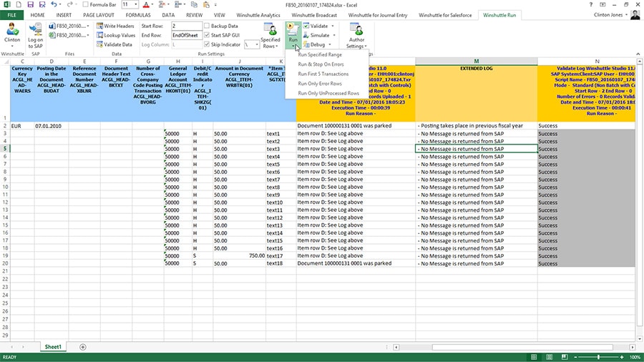This screenshot has height=362, width=644.
Task: Click the Write Headers icon
Action: click(x=99, y=26)
